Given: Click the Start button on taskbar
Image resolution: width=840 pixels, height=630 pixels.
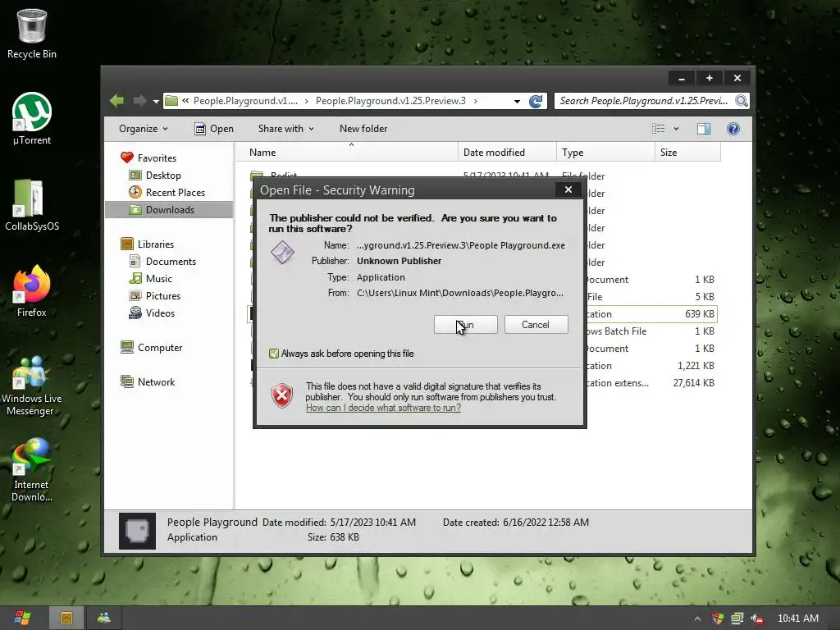Looking at the screenshot, I should pos(22,618).
